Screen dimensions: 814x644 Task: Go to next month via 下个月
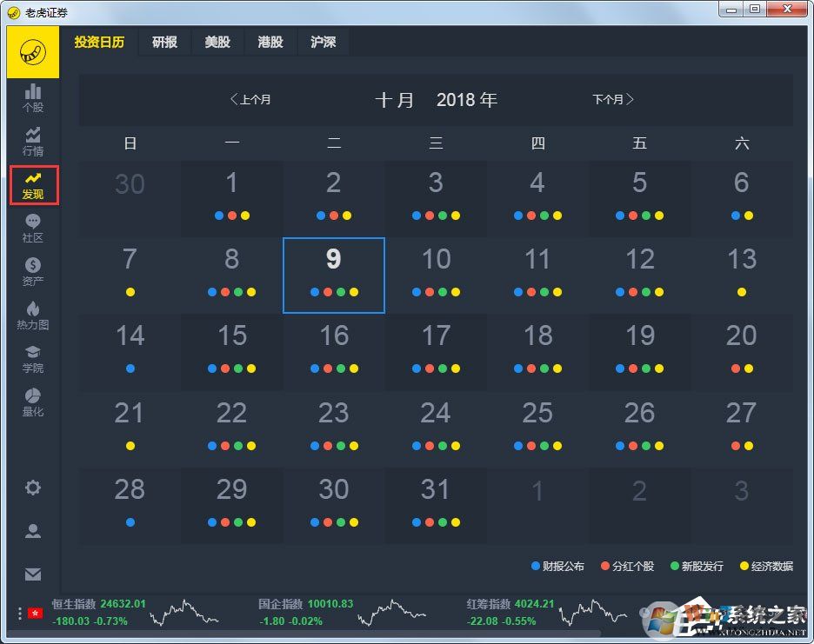pos(613,99)
